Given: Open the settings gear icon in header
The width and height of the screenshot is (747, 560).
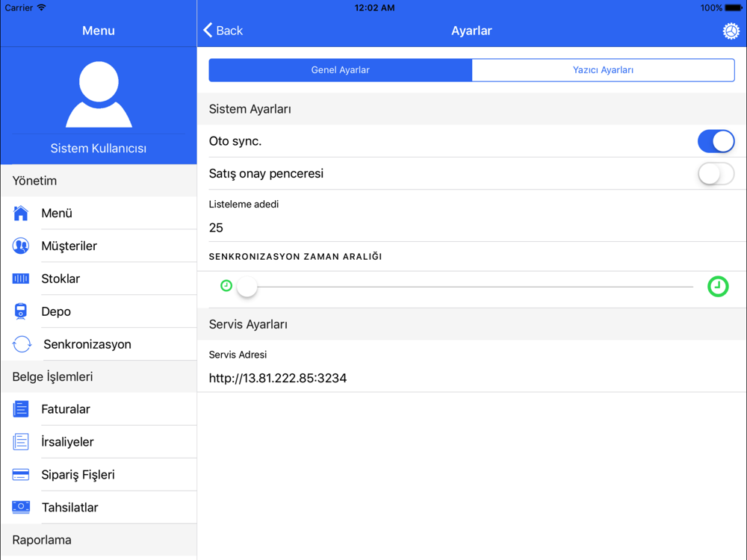Looking at the screenshot, I should pos(731,31).
